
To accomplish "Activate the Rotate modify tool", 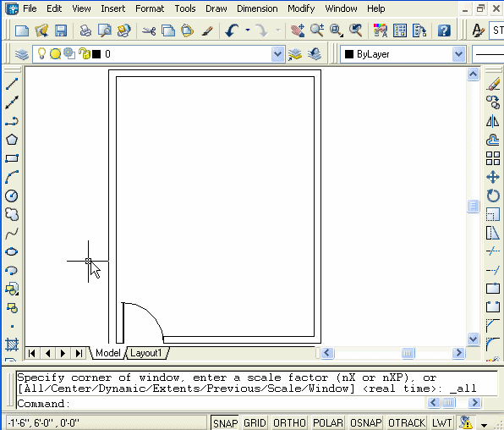I will click(492, 196).
